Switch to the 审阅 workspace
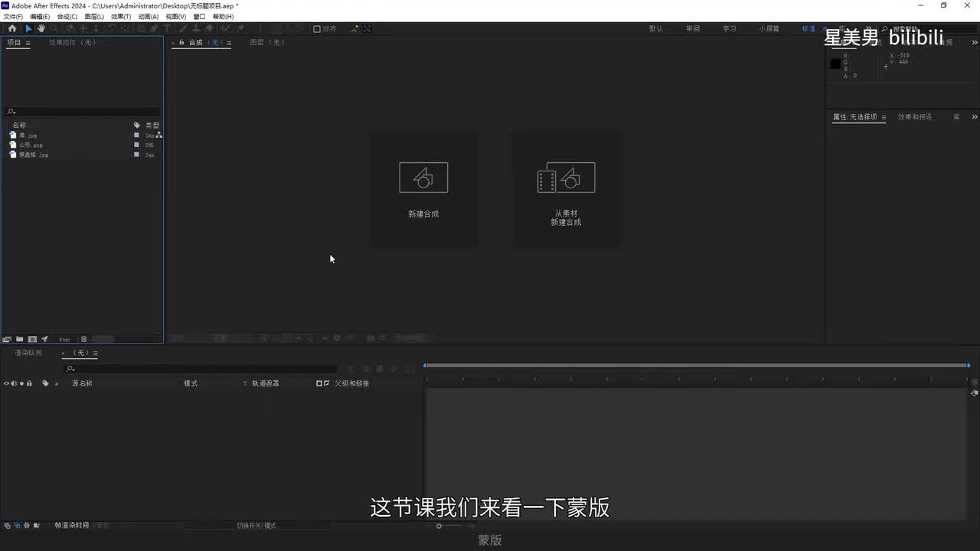The image size is (980, 551). pos(693,29)
